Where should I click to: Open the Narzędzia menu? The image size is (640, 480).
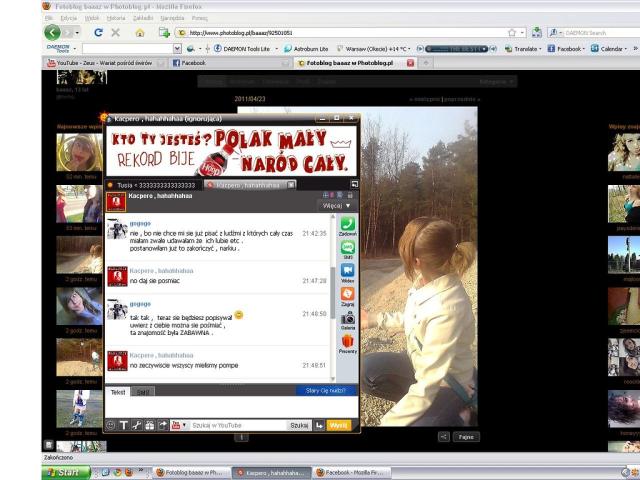pyautogui.click(x=172, y=18)
